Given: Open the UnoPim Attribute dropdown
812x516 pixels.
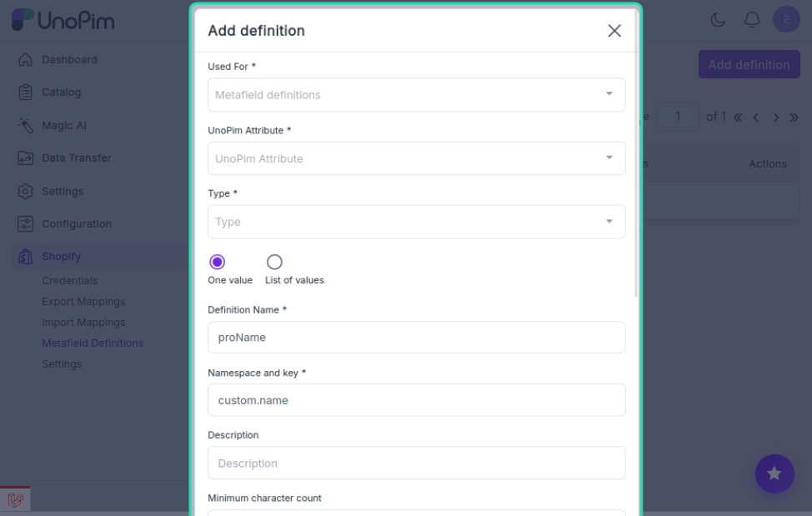Looking at the screenshot, I should [x=416, y=158].
